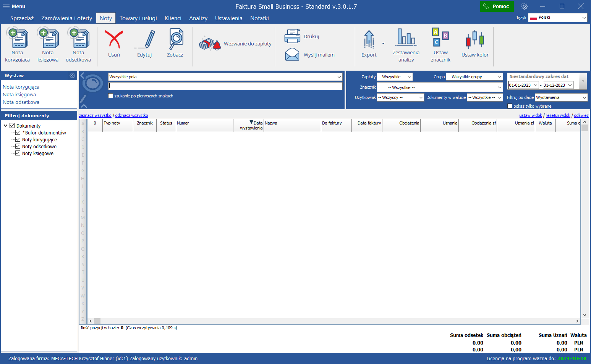This screenshot has width=591, height=364.
Task: Sort by Data wystawienia column header
Action: (248, 125)
